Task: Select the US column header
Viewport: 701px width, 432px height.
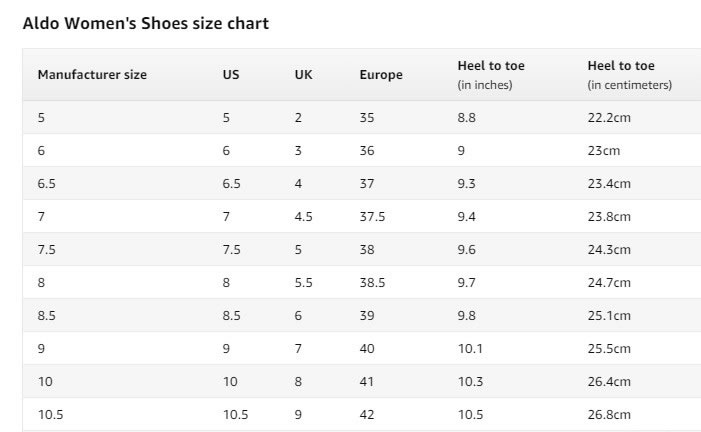Action: pyautogui.click(x=230, y=75)
